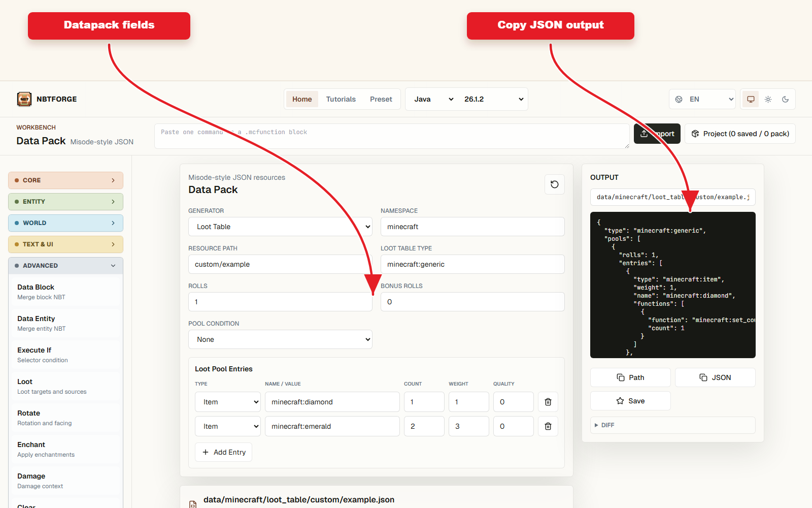
Task: Open the type dropdown for the emerald entry
Action: (228, 426)
